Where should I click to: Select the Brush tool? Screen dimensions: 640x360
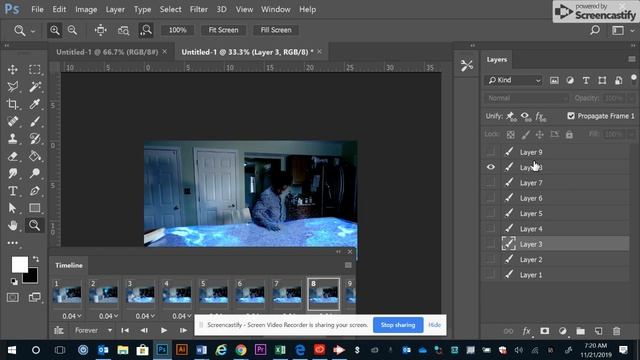pos(34,122)
